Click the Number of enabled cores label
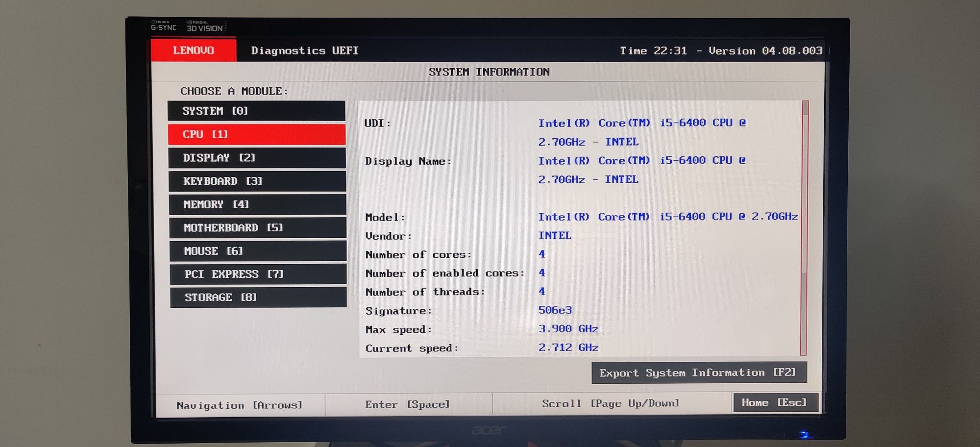Screen dimensions: 980x447 tap(445, 273)
